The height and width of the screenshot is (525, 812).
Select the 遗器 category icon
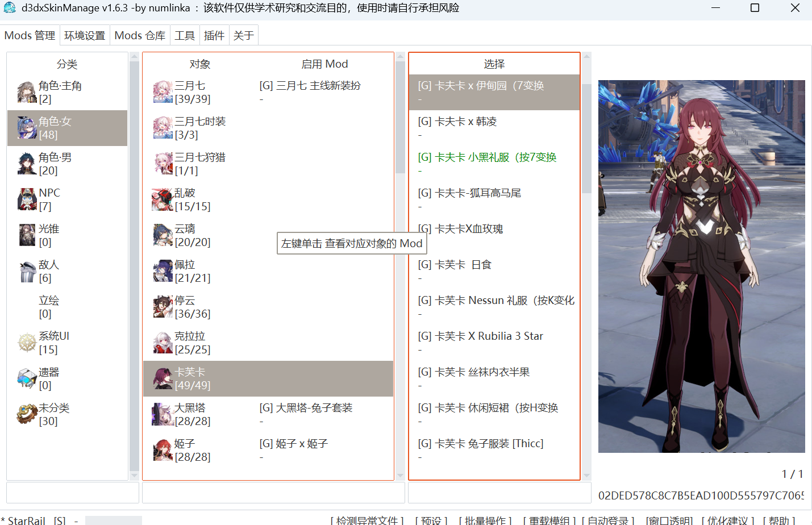(x=27, y=379)
